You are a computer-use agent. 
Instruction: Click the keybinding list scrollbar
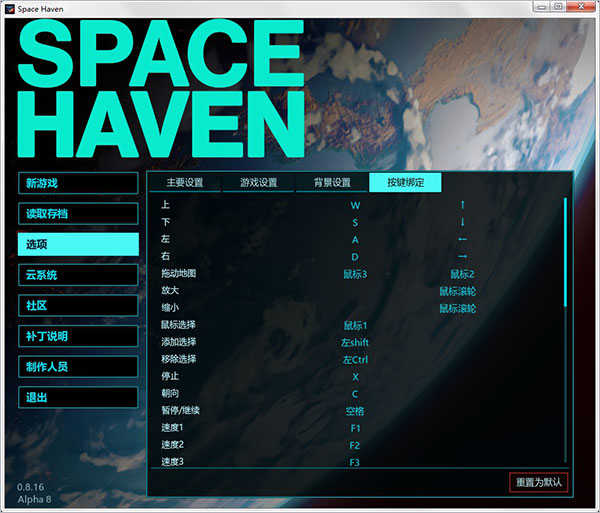[x=565, y=250]
